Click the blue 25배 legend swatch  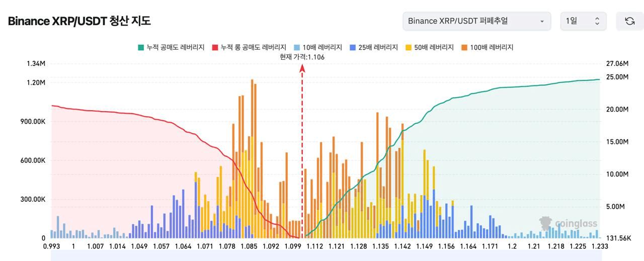pos(352,47)
